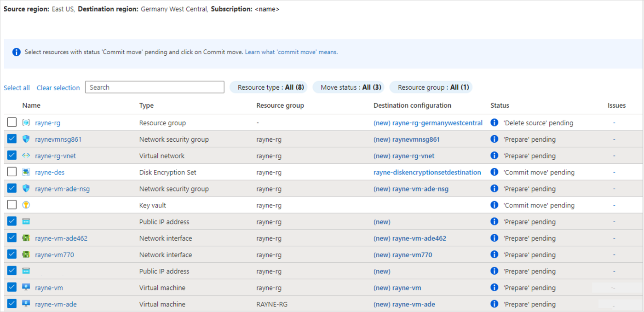Check the rayne-rg row checkbox
This screenshot has width=644, height=312.
point(12,122)
